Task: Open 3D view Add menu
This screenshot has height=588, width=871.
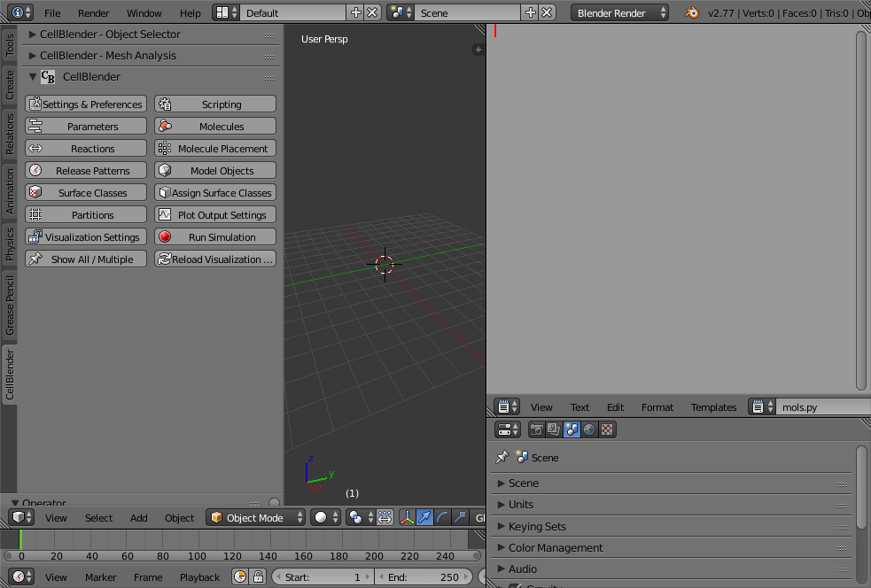Action: click(138, 517)
